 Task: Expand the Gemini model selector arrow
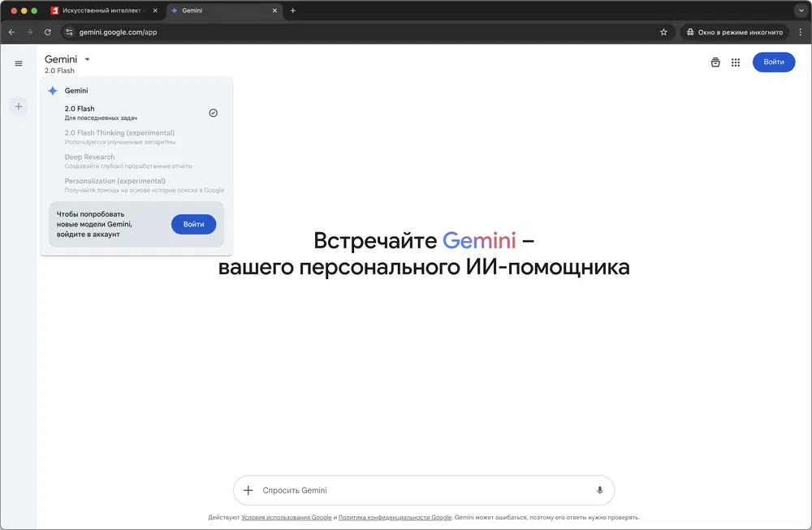point(87,59)
